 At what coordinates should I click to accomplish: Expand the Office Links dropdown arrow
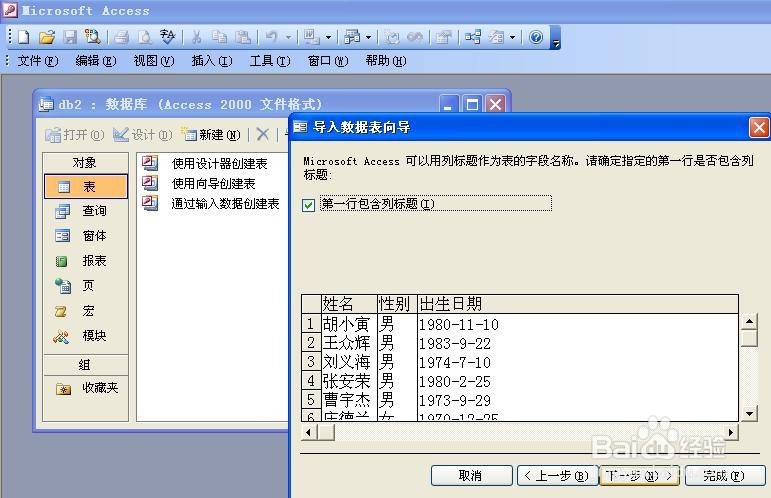[x=328, y=37]
